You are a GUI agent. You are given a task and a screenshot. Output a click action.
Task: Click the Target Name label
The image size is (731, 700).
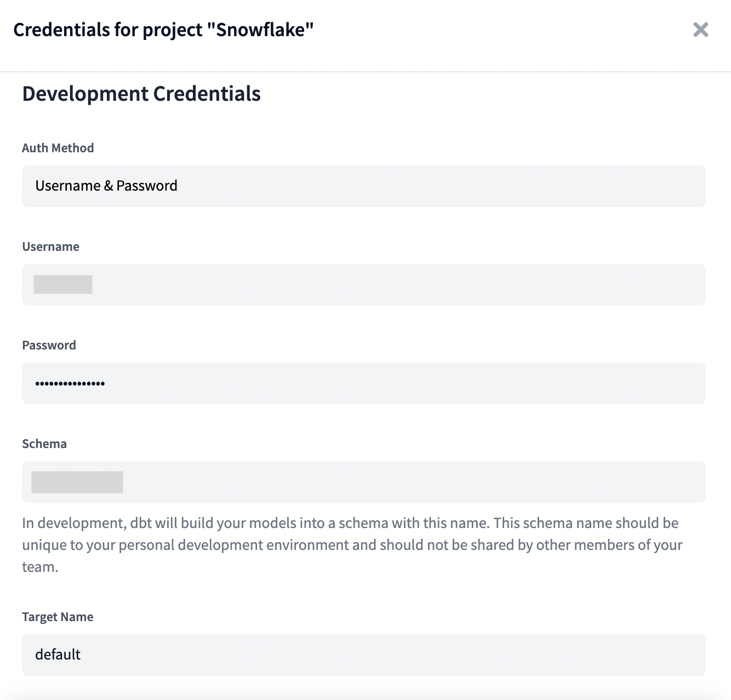58,617
